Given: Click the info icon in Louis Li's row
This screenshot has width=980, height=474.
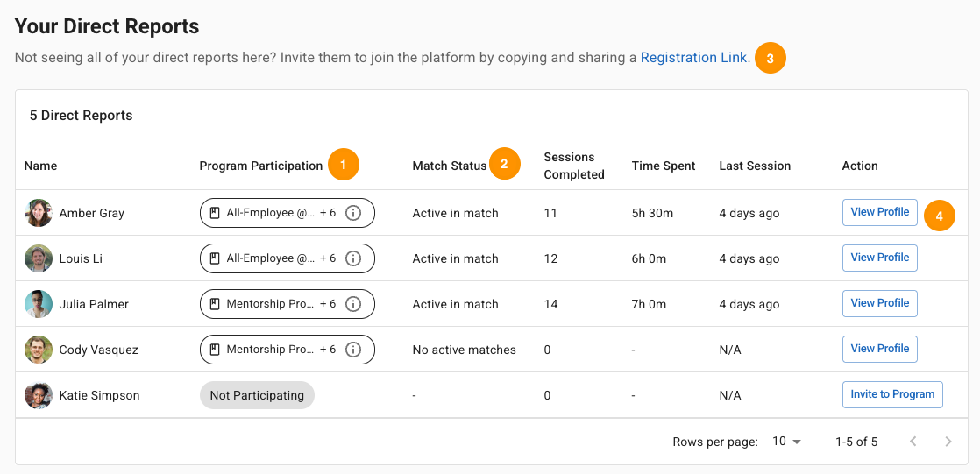Looking at the screenshot, I should pos(353,258).
